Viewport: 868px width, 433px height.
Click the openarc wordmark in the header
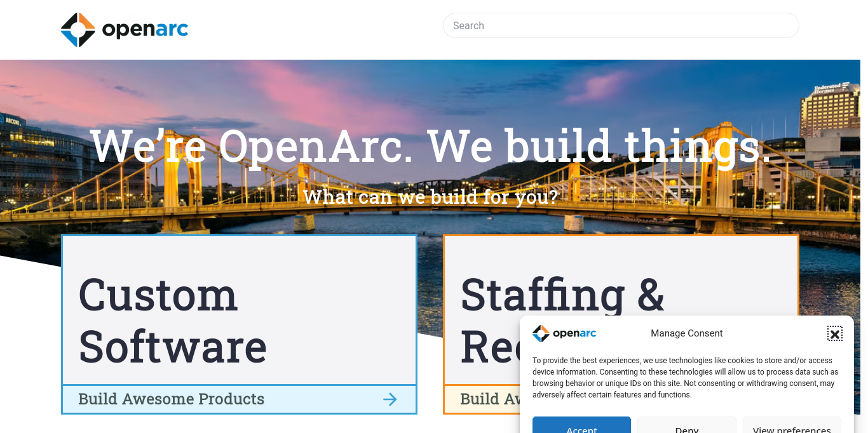(x=145, y=29)
